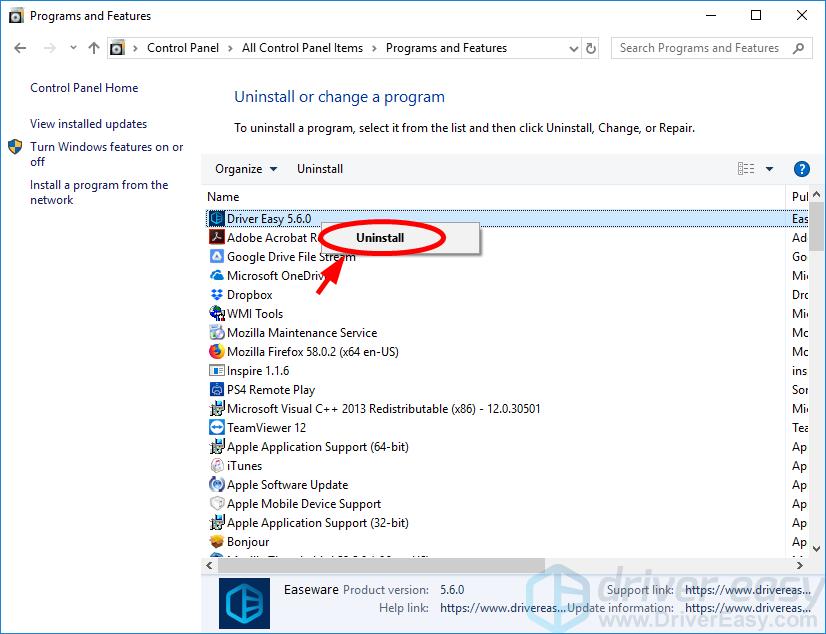Sort by the Name column header
This screenshot has height=634, width=826.
click(223, 197)
